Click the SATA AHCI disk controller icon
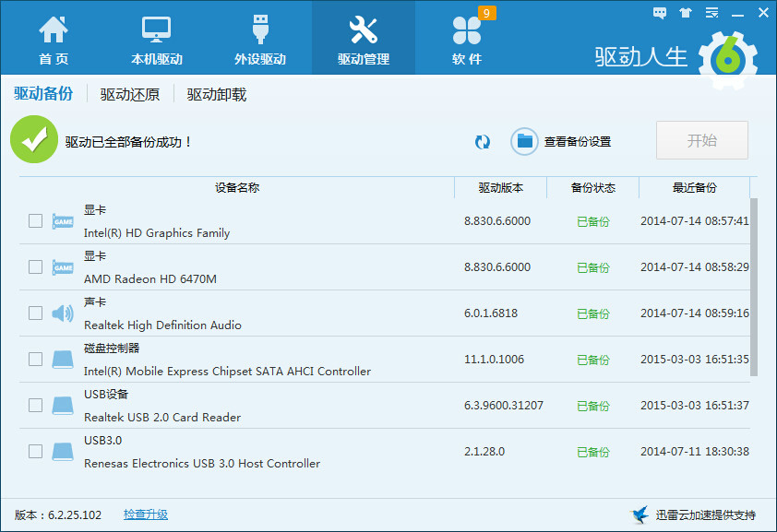 63,360
